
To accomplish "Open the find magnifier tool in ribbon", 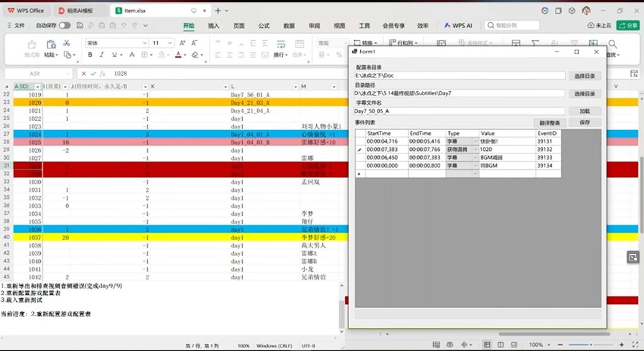I will coord(613,44).
